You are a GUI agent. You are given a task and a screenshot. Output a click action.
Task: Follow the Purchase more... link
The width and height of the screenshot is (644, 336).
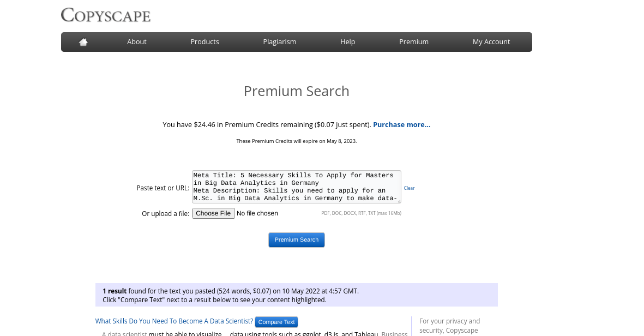click(x=402, y=124)
